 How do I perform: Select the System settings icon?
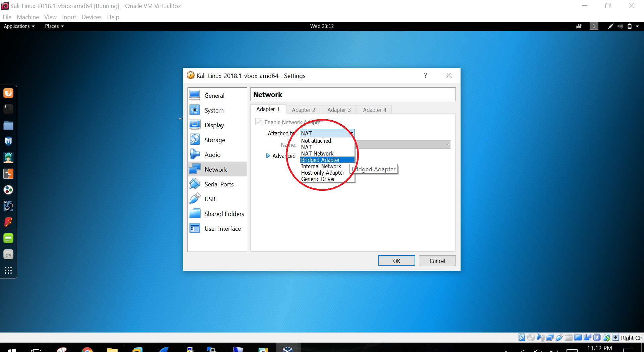pos(195,110)
